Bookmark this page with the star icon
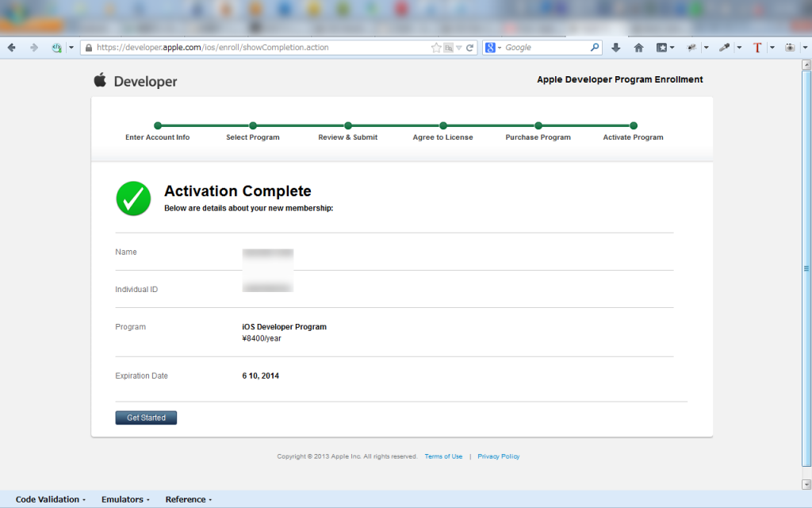 (x=436, y=48)
